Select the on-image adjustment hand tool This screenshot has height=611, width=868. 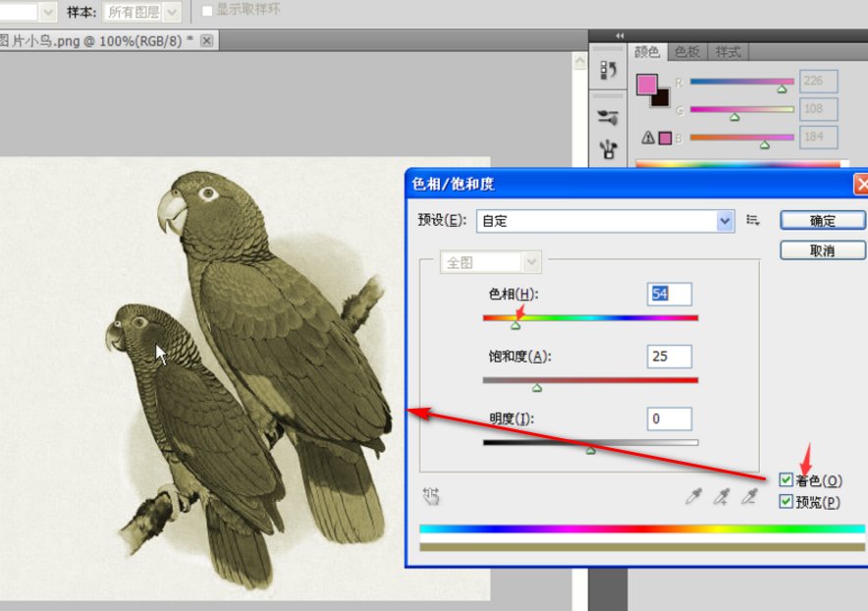point(431,497)
